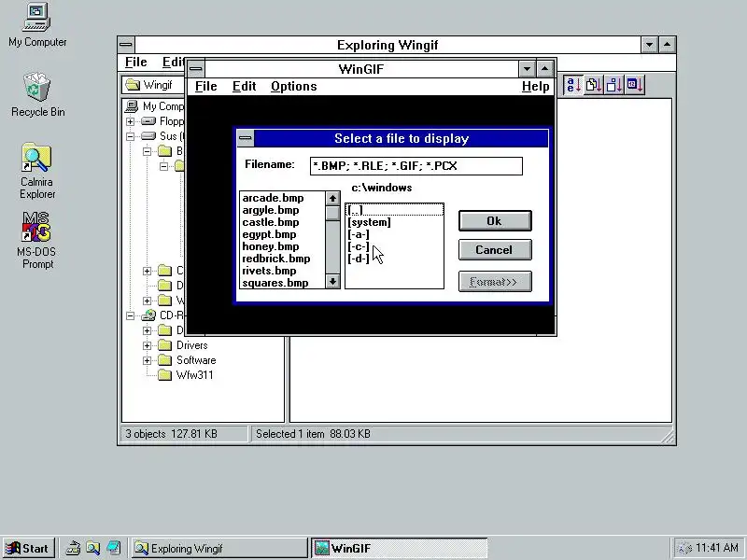747x560 pixels.
Task: Click quick launch notepad-style icon
Action: [113, 548]
